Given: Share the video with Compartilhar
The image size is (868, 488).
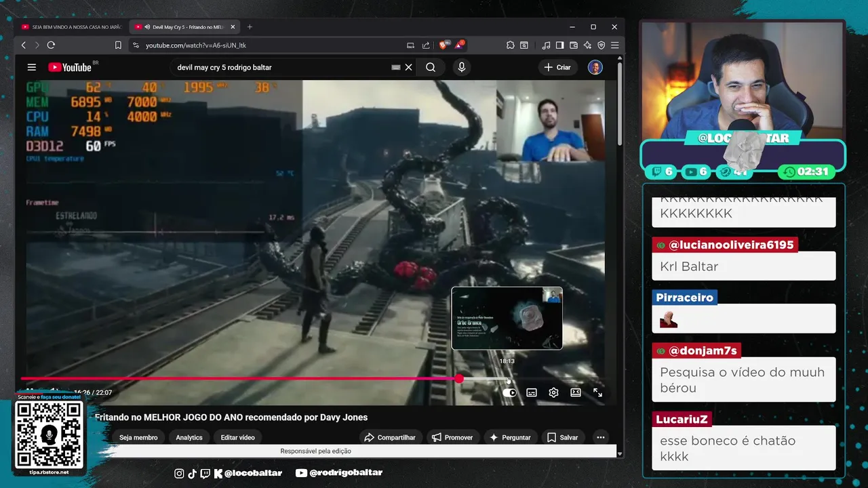Looking at the screenshot, I should (390, 437).
